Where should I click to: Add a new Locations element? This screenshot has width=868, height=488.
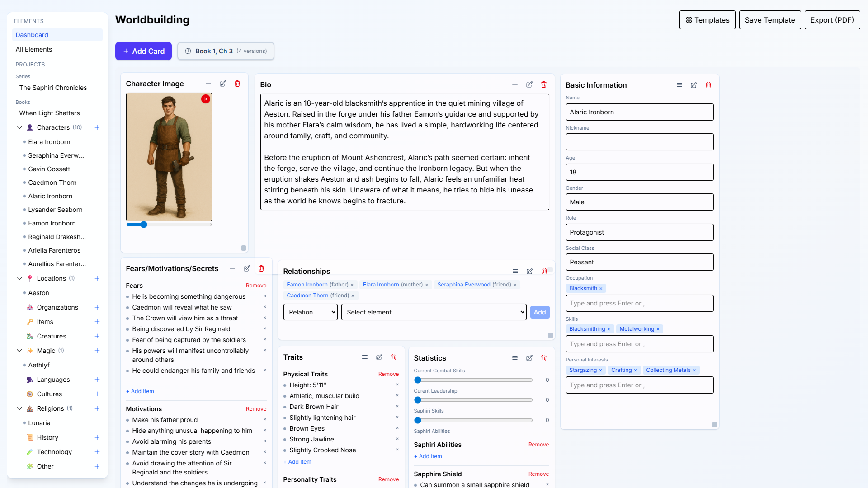[97, 279]
